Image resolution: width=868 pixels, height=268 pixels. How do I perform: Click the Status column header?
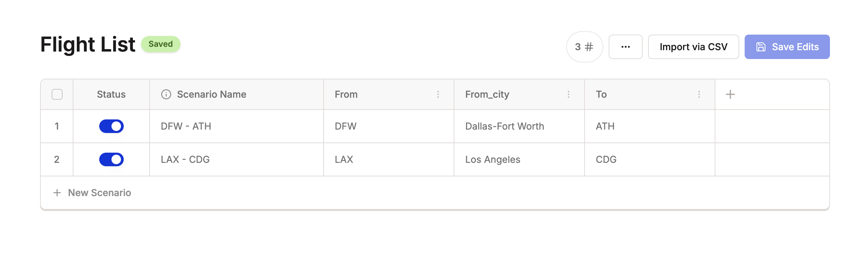click(111, 94)
